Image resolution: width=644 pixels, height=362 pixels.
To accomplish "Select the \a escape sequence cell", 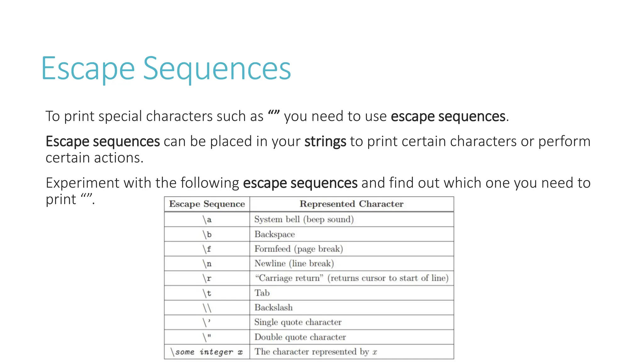I will click(x=207, y=219).
